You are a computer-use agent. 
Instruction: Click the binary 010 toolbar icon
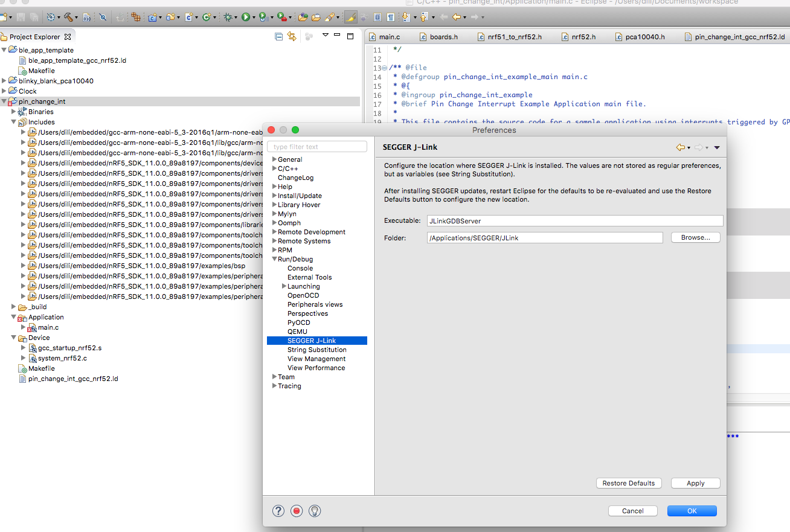[86, 18]
